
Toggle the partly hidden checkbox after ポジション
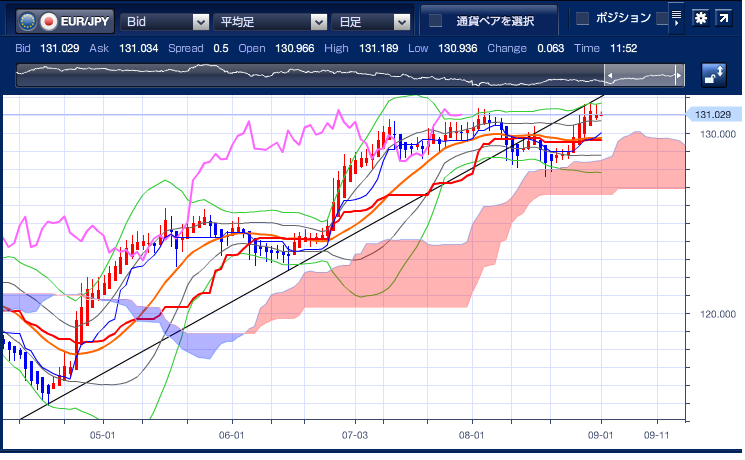662,19
